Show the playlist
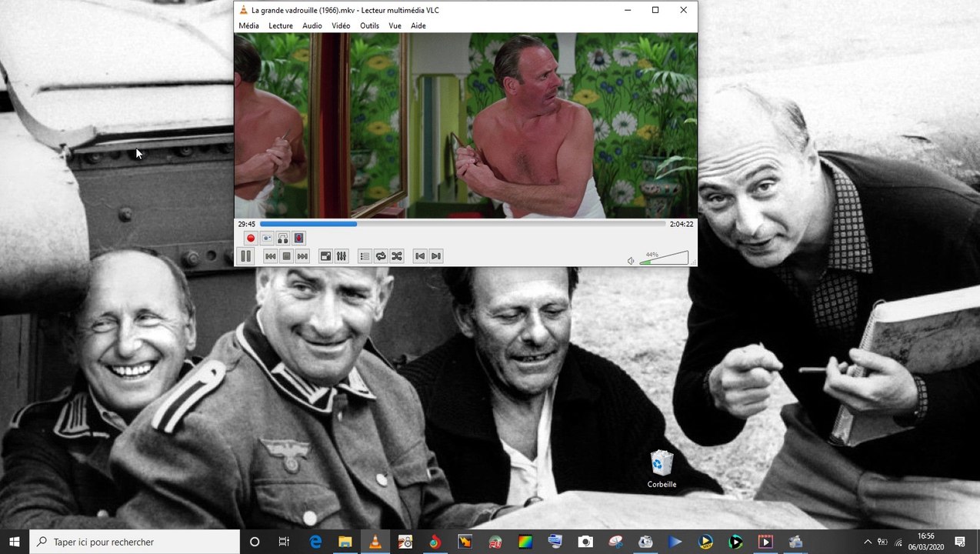 tap(365, 256)
